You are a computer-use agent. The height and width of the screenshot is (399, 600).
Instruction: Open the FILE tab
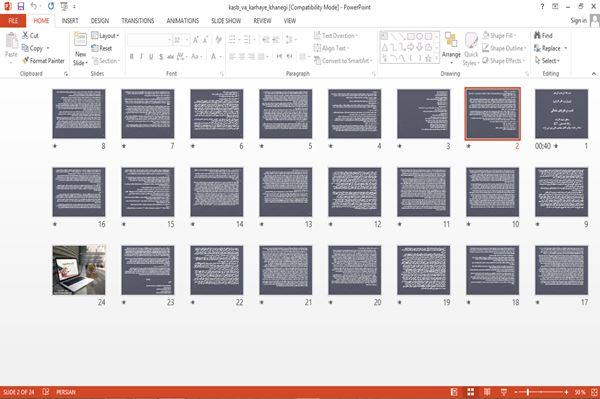coord(13,21)
